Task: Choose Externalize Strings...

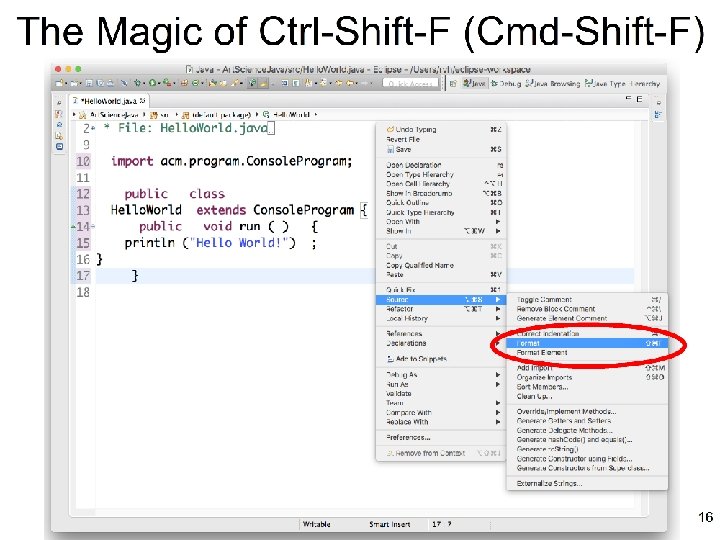Action: (587, 484)
